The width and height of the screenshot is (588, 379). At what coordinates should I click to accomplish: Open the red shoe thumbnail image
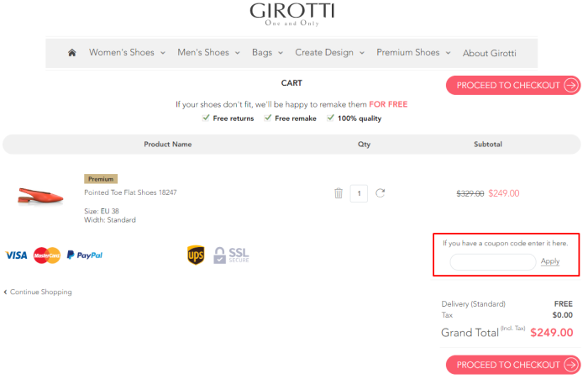click(40, 196)
